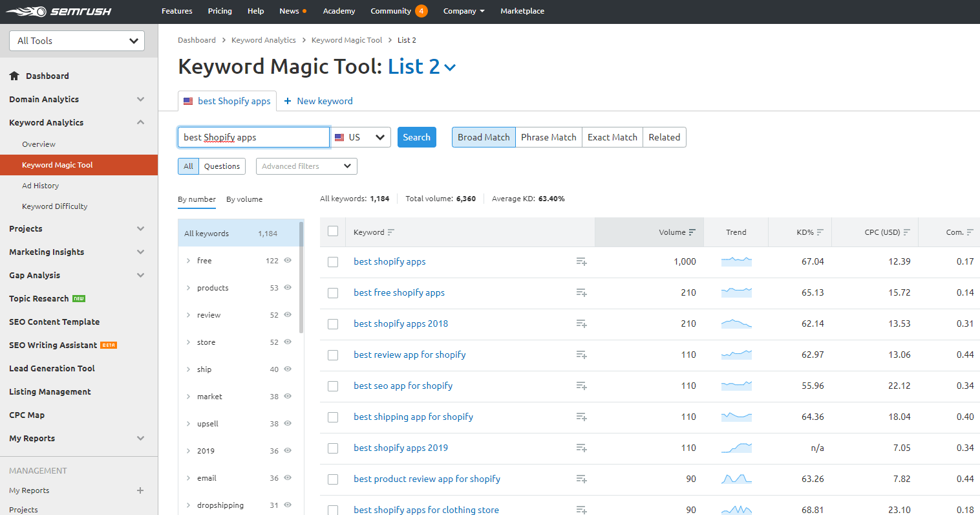Viewport: 980px width, 515px height.
Task: Expand the Projects sidebar section
Action: point(140,228)
